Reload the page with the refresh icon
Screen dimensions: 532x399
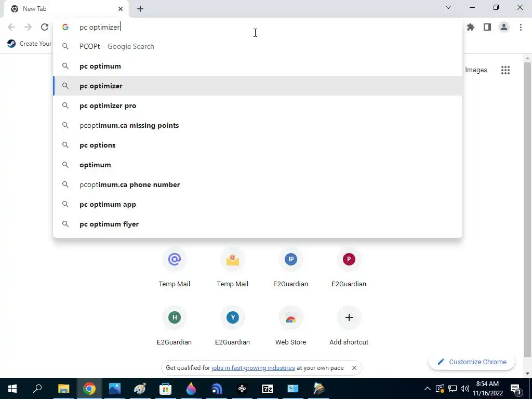click(45, 27)
